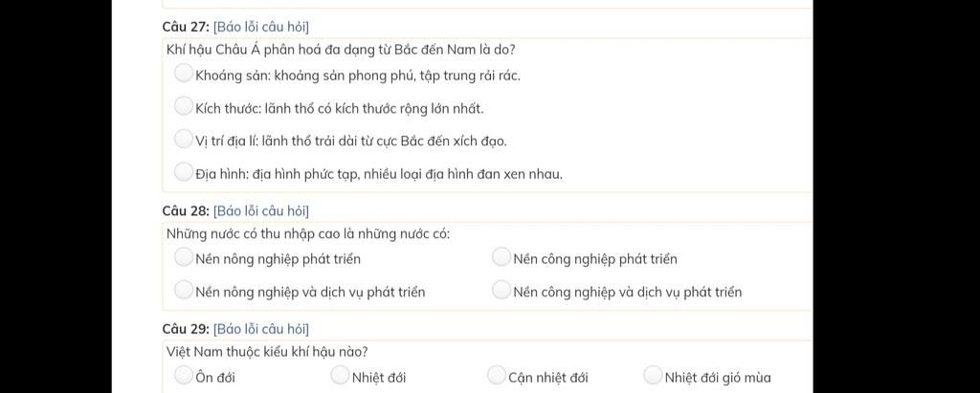The height and width of the screenshot is (393, 980).
Task: Pick 'Nền nông nghiệp và dịch vụ phát triển'
Action: pyautogui.click(x=183, y=290)
